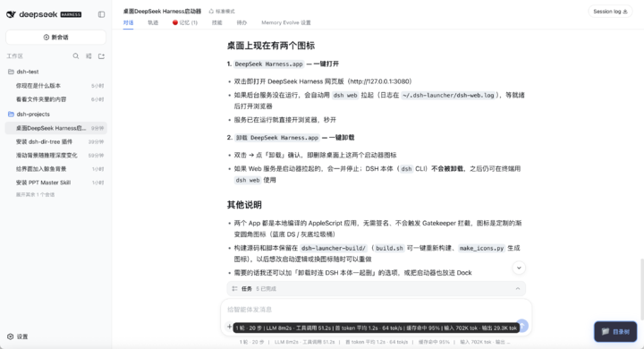Open the 设置 gear icon
This screenshot has width=644, height=349.
(11, 336)
